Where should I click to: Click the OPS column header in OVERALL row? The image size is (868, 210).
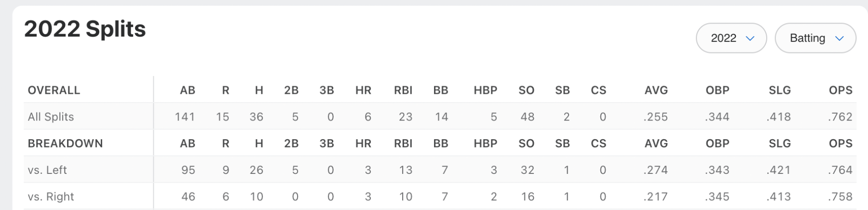[841, 90]
